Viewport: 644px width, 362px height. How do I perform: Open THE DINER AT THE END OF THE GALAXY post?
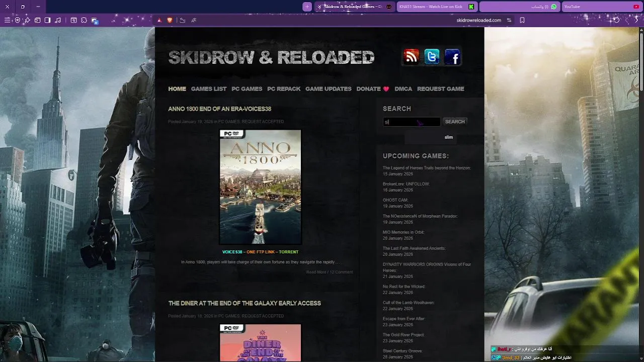pyautogui.click(x=245, y=303)
